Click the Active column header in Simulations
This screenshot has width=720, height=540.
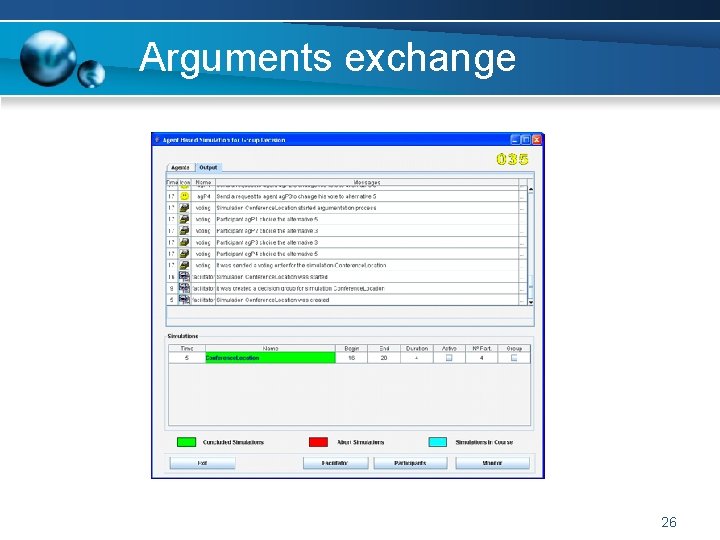pyautogui.click(x=449, y=349)
